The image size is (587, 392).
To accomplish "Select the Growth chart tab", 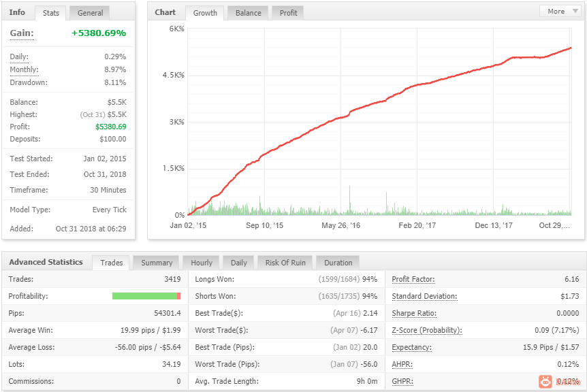I will tap(205, 13).
